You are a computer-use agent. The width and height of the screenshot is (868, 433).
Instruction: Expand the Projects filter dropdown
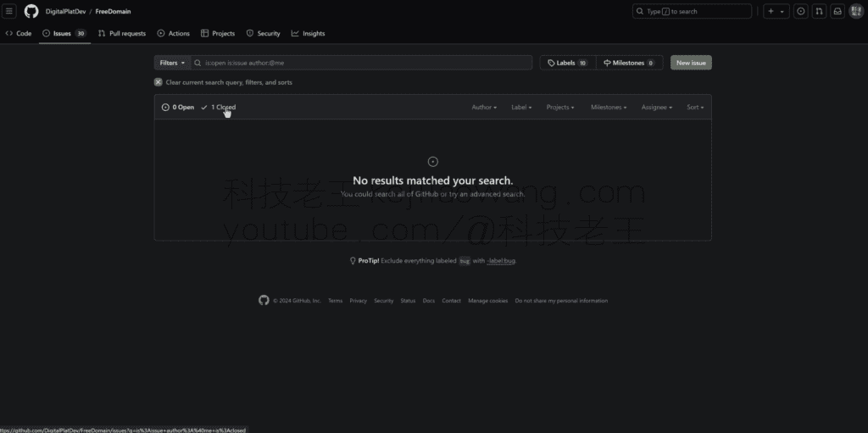click(560, 108)
